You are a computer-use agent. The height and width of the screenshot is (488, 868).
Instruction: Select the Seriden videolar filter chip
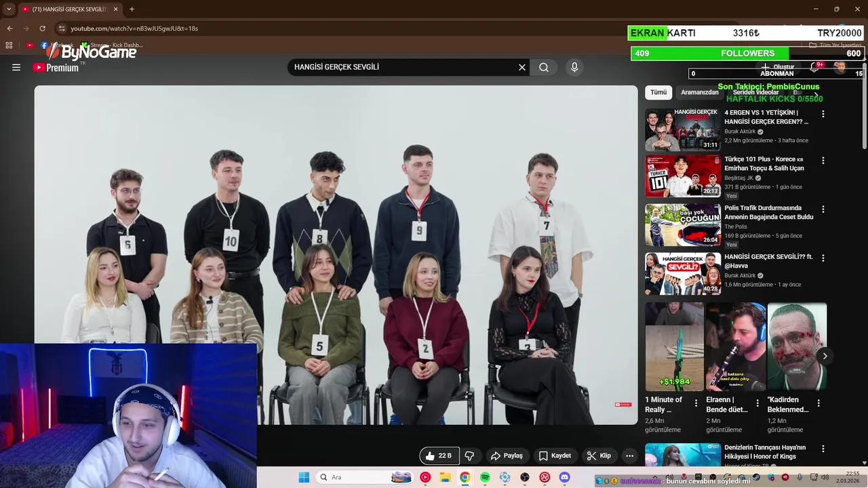coord(755,92)
